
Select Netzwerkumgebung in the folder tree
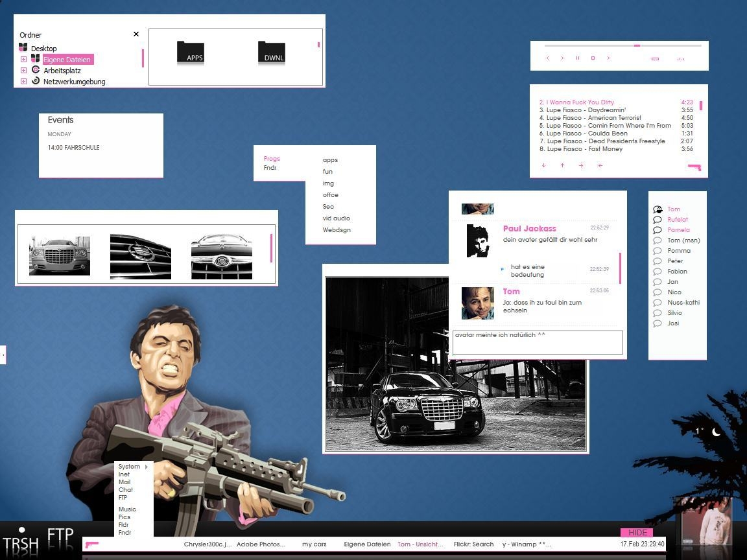(x=75, y=82)
